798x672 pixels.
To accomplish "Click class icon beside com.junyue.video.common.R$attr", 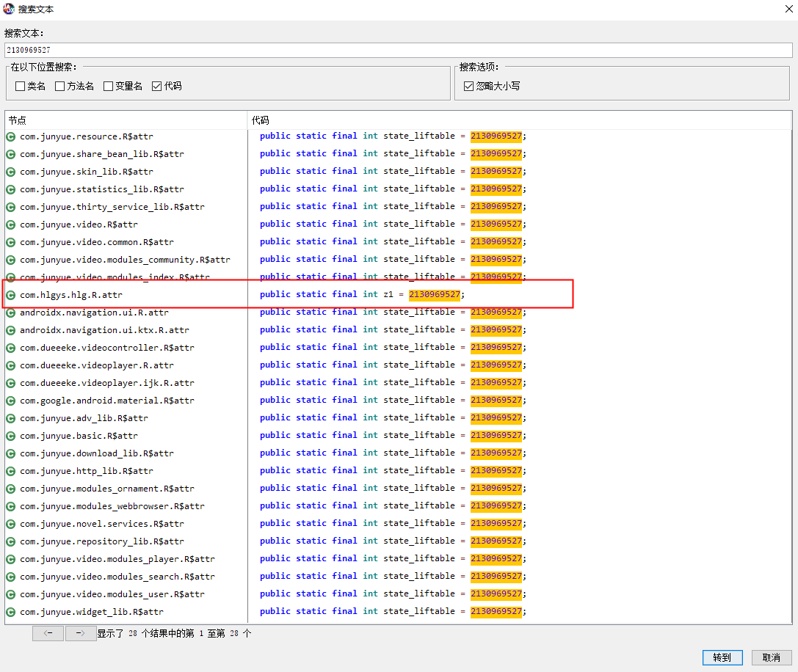I will [11, 242].
